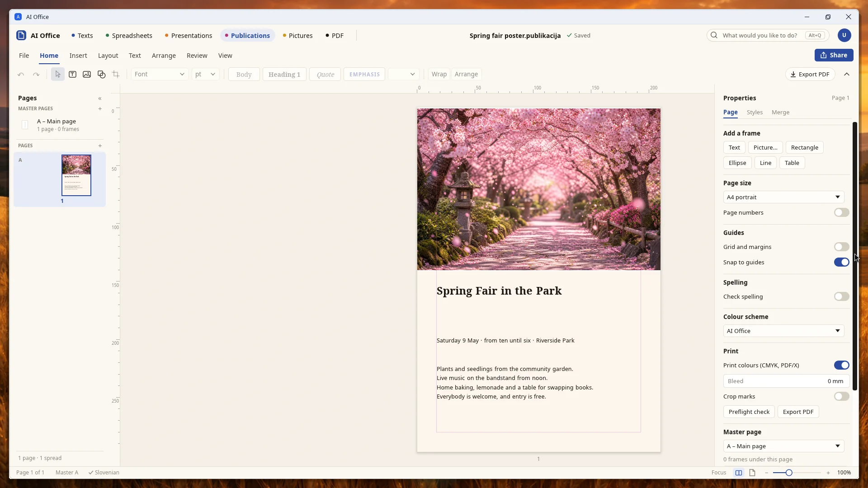Open the Colour scheme AI Office dropdown

(783, 331)
